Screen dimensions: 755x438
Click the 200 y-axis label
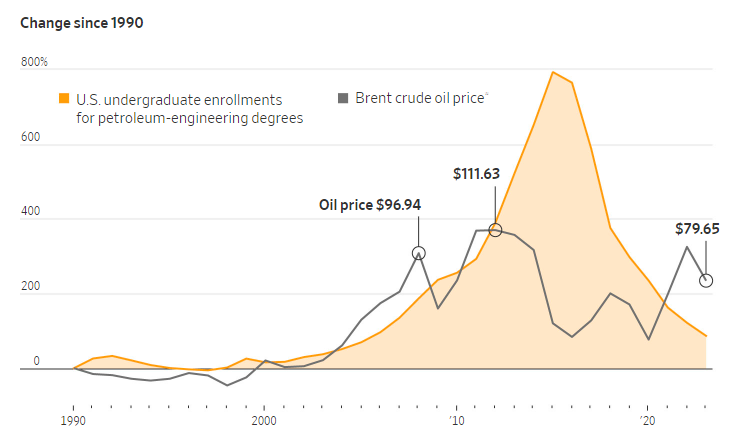30,286
